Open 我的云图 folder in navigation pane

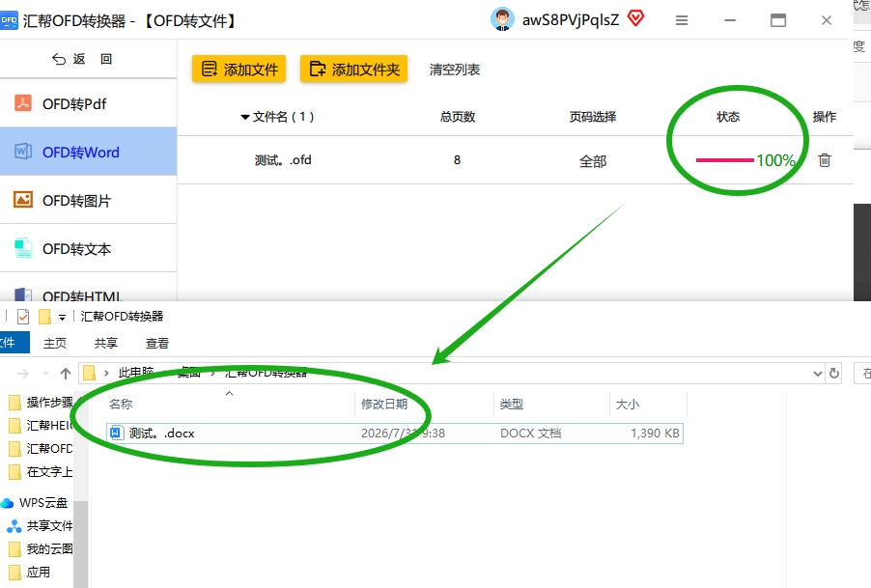[42, 549]
